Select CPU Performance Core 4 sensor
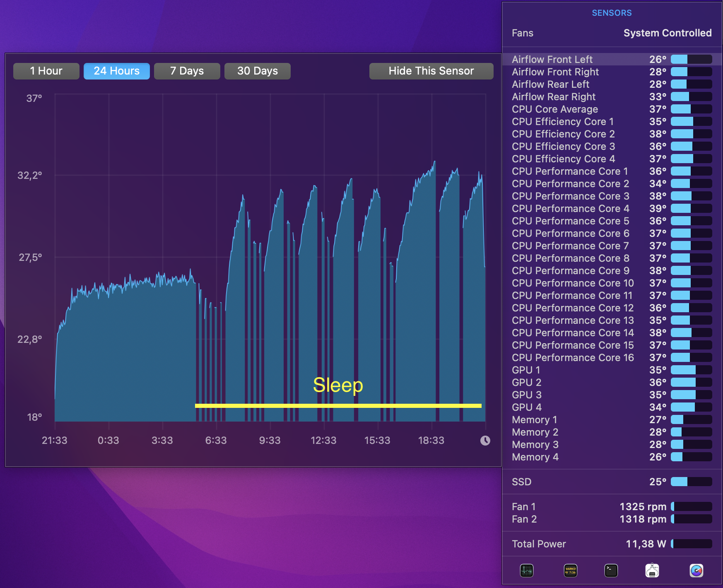723x588 pixels. coord(612,208)
